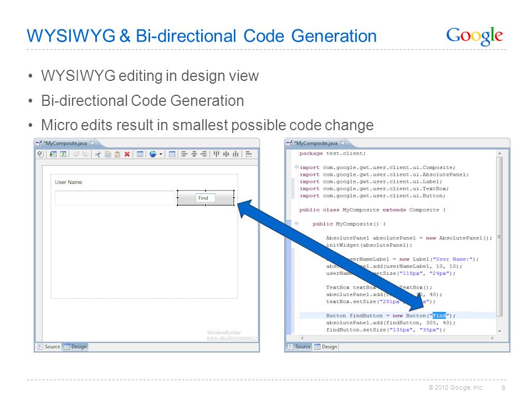Click the layout assistant window icon

140,155
